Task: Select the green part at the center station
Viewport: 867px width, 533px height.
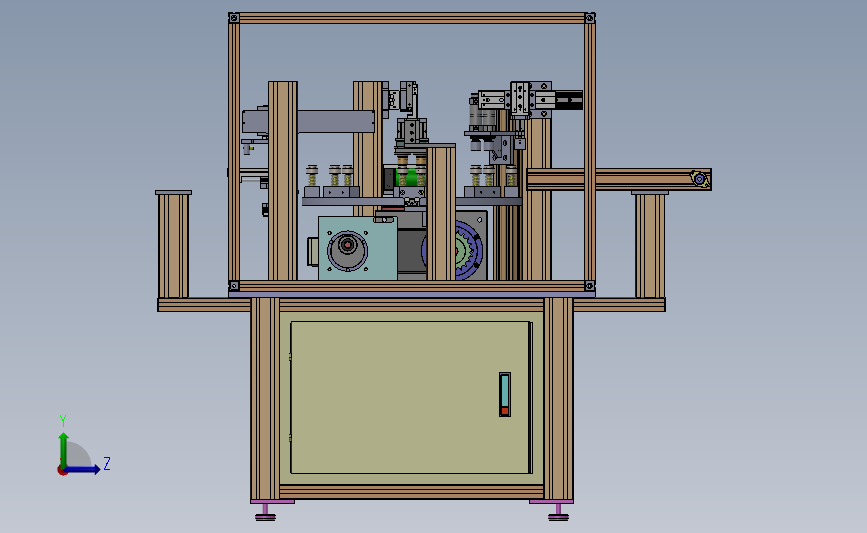Action: [411, 177]
